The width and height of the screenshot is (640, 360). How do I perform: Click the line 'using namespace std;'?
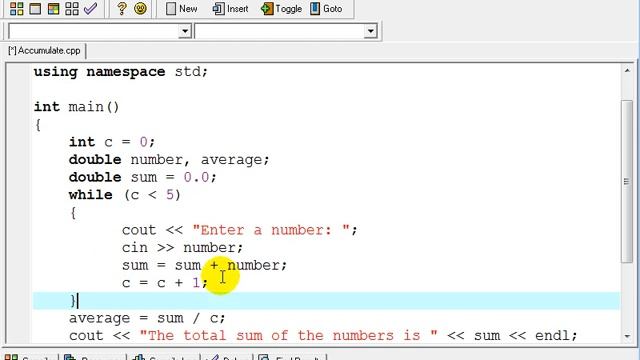(121, 72)
